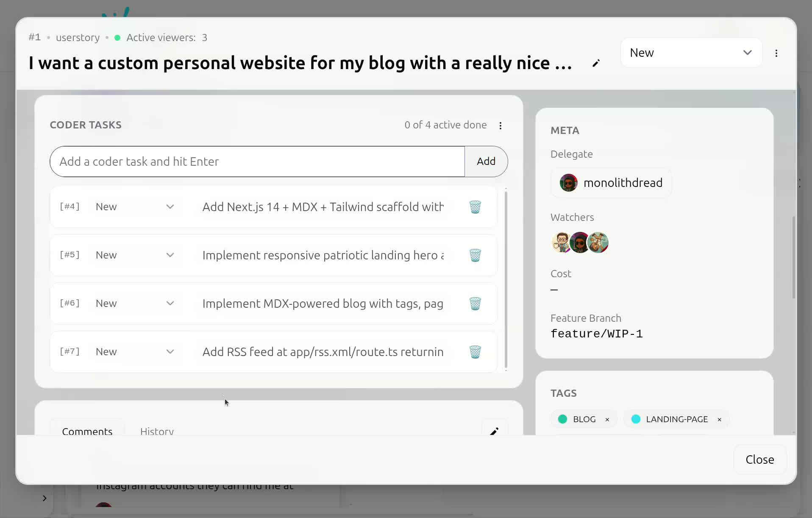
Task: Open the story's three-dot options menu
Action: [x=776, y=53]
